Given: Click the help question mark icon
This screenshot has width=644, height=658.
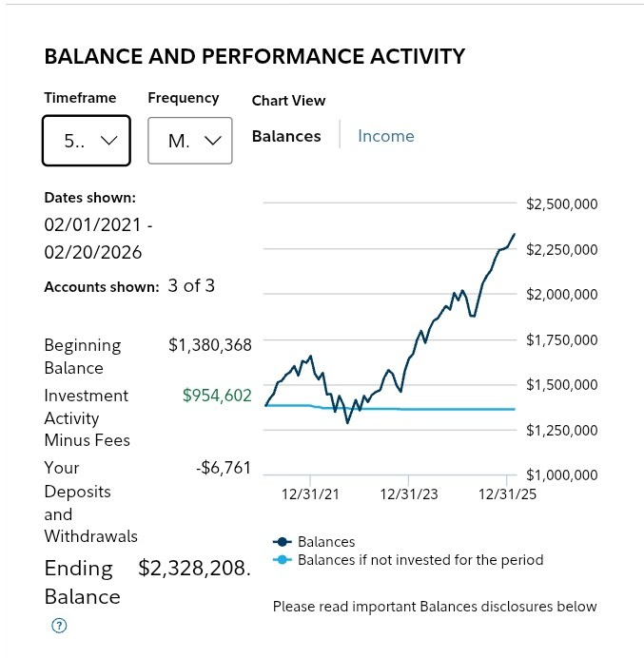Looking at the screenshot, I should [x=60, y=625].
